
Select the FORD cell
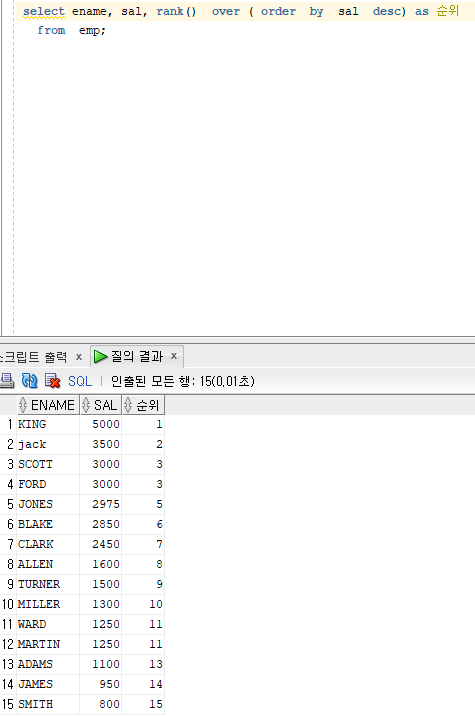tap(48, 484)
